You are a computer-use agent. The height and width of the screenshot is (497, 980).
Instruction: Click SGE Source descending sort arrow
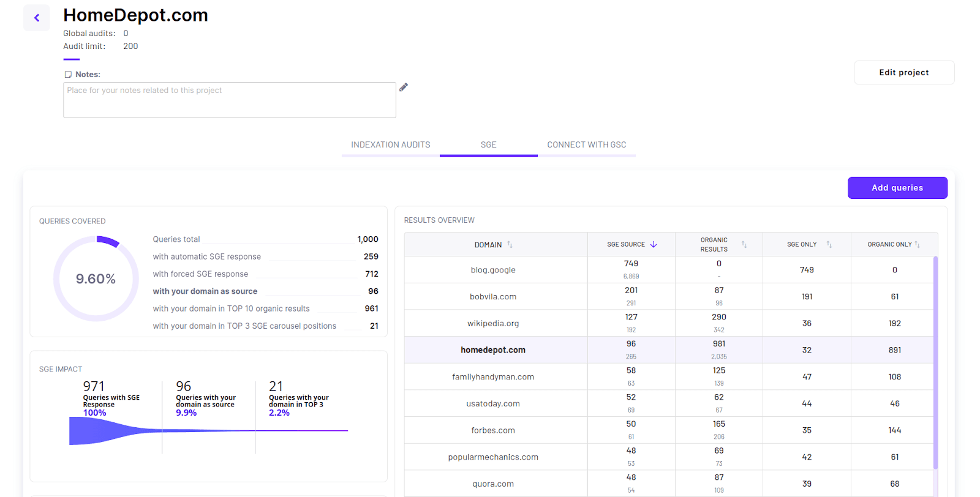(654, 244)
